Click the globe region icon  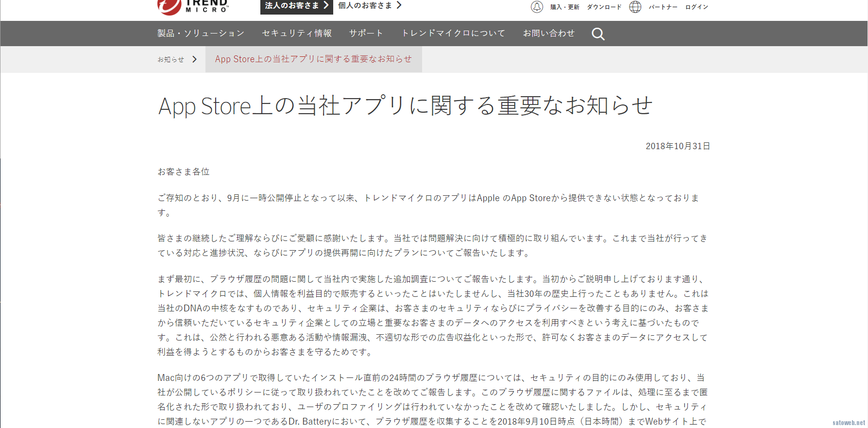click(x=635, y=7)
